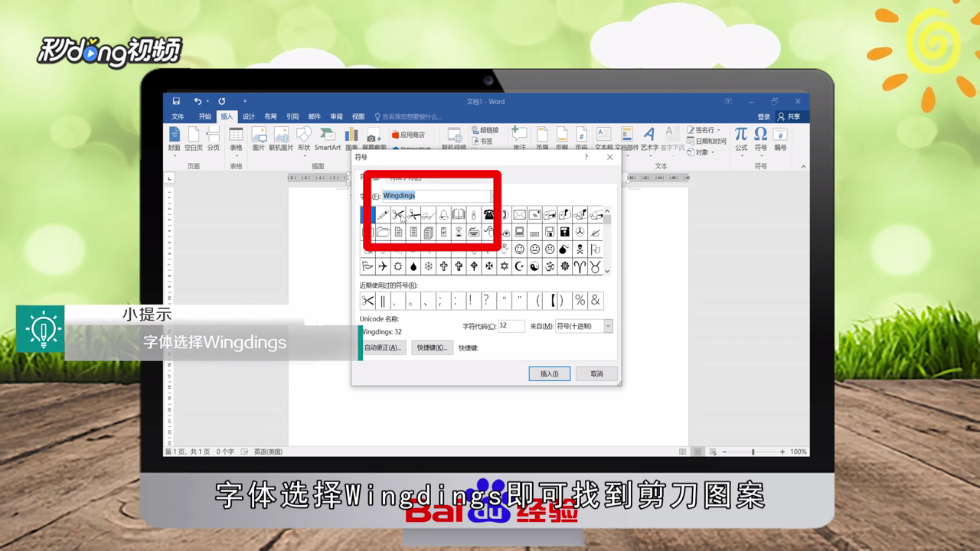Select the airplane symbol in the grid

383,266
